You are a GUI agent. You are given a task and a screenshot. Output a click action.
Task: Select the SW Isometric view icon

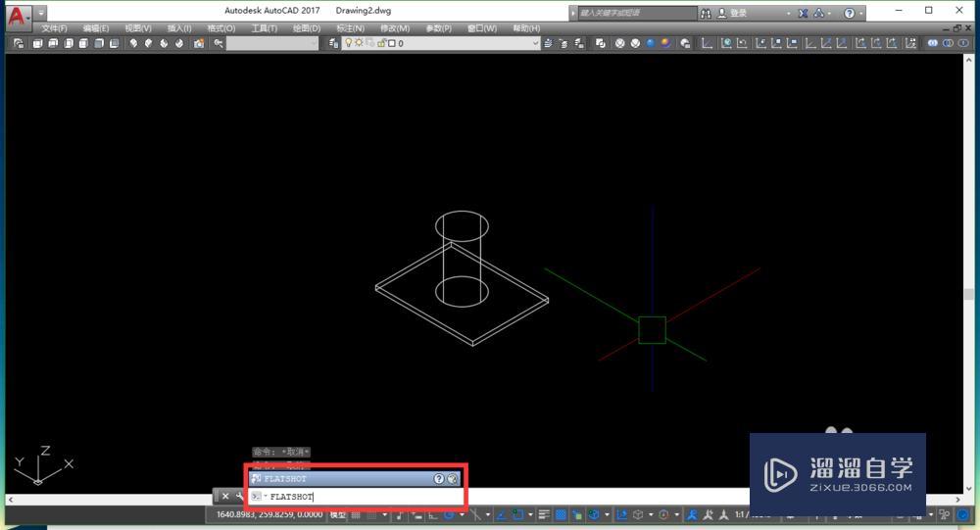pyautogui.click(x=133, y=43)
